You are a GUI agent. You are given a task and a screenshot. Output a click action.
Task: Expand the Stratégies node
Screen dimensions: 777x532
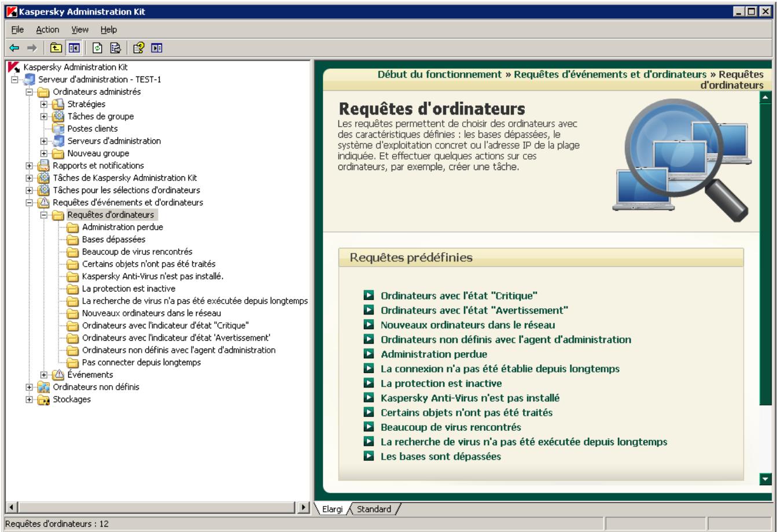pyautogui.click(x=45, y=104)
